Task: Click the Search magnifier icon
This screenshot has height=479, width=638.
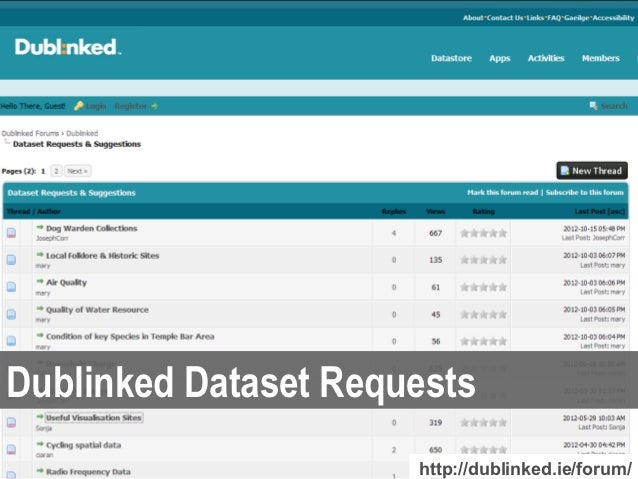Action: (x=593, y=106)
